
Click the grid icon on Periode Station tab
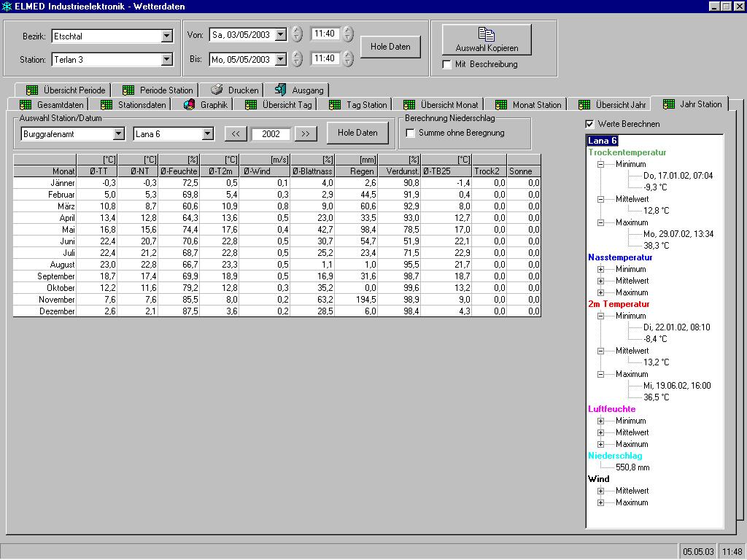[128, 90]
